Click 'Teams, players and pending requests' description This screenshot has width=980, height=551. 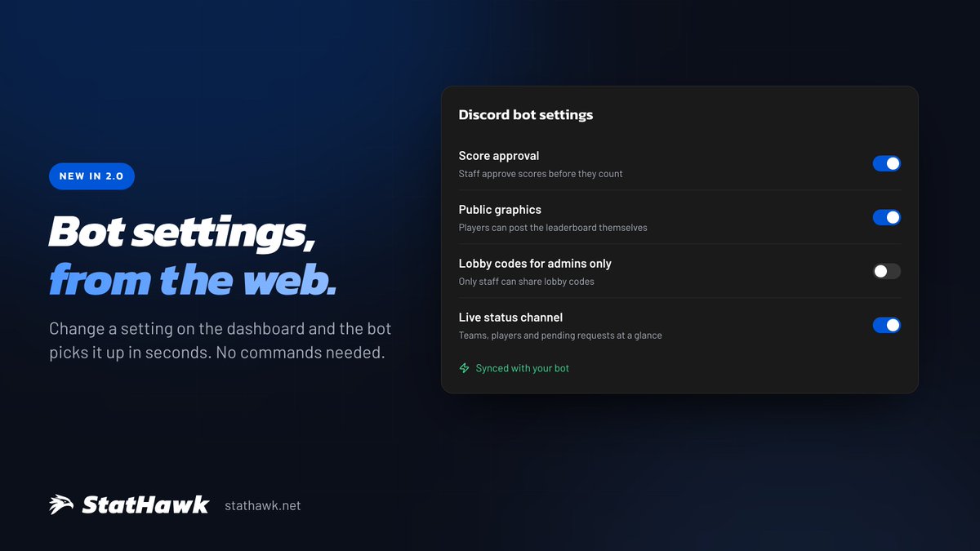tap(560, 335)
